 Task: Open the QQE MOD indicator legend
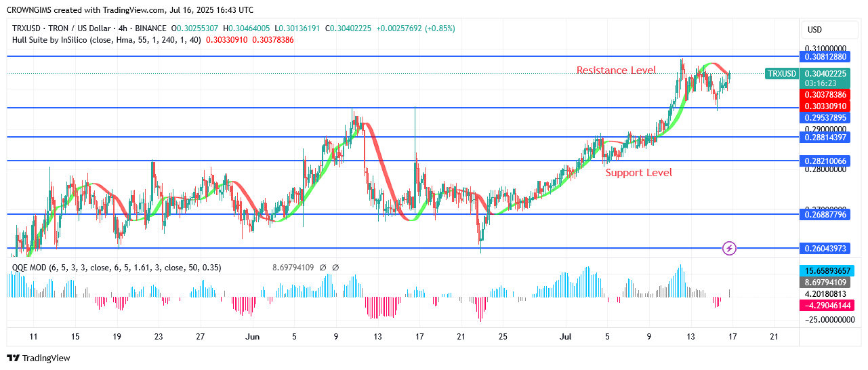[x=117, y=268]
